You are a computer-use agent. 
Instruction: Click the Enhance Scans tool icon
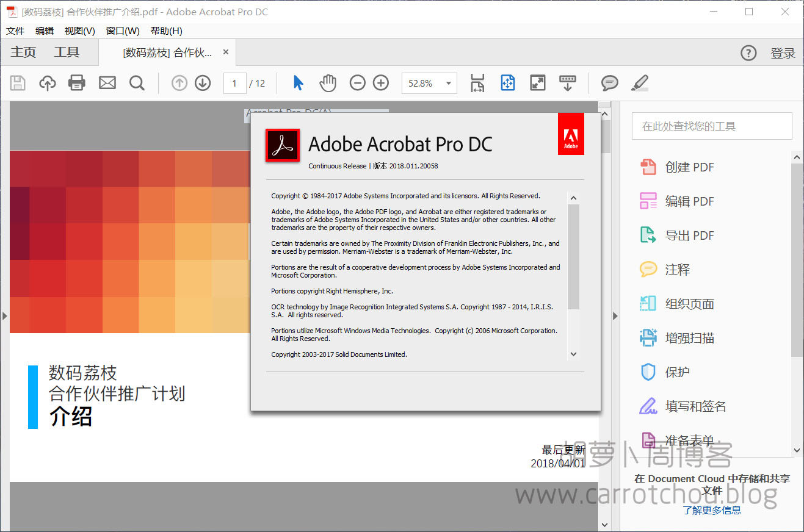(x=648, y=337)
